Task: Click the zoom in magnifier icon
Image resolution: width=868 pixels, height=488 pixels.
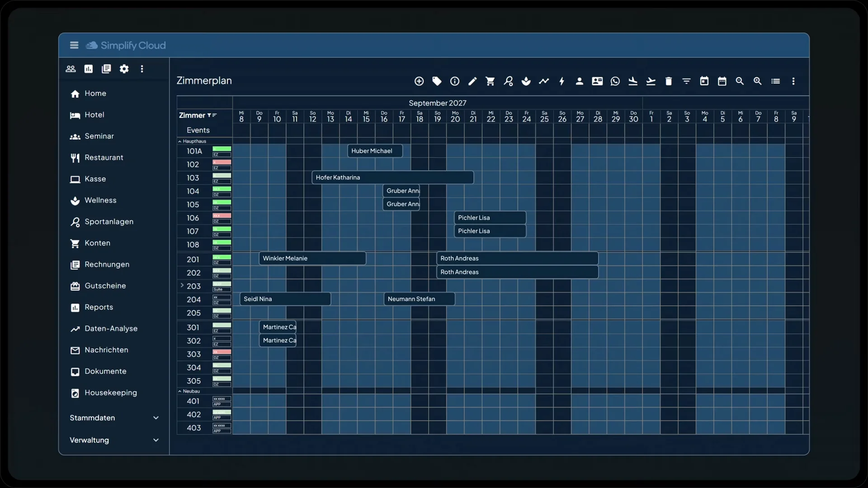Action: [758, 81]
